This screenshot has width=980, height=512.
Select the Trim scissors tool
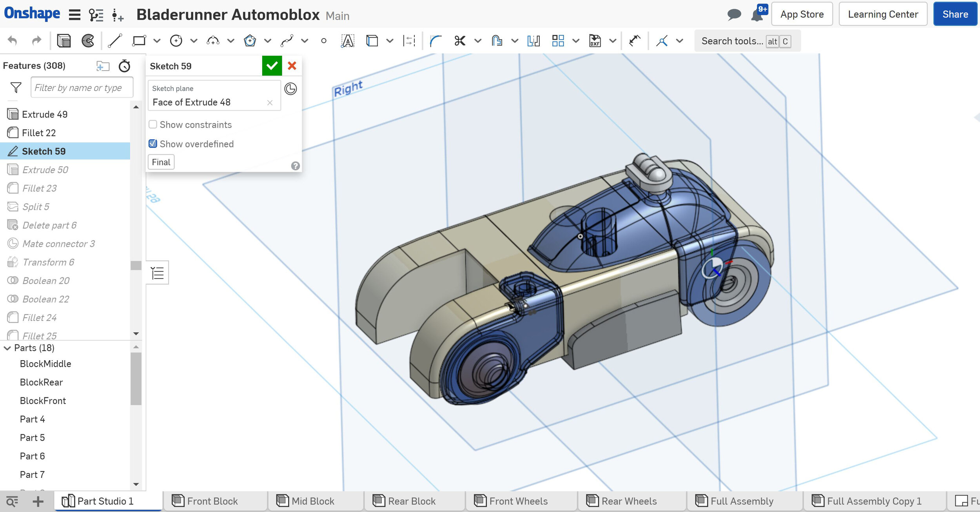(x=460, y=41)
